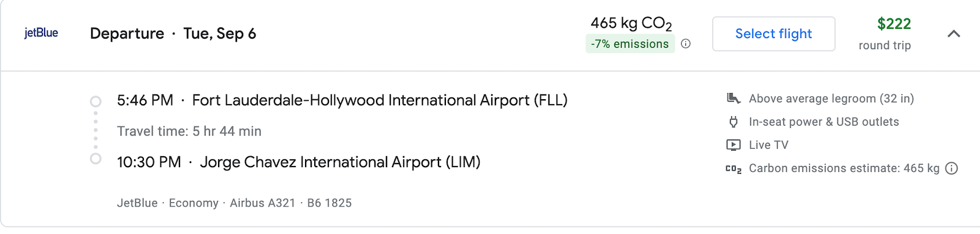Click the CO2 carbon emissions icon
980x234 pixels.
pos(733,169)
